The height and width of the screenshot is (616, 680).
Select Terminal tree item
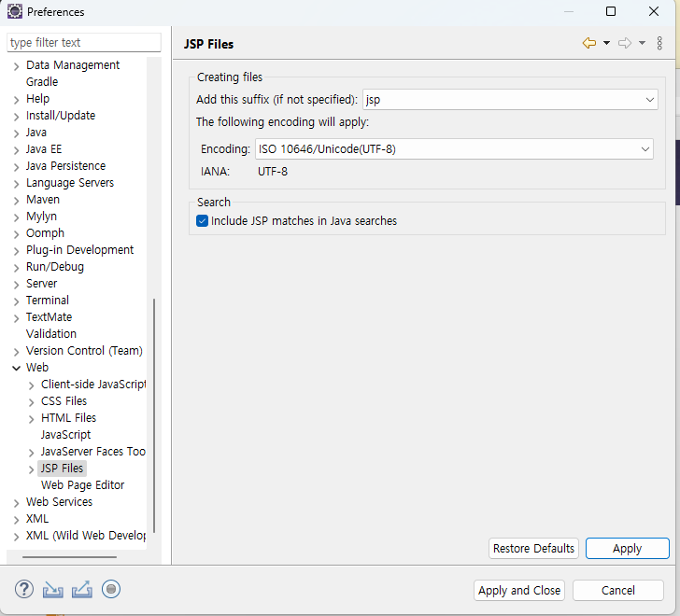(48, 301)
